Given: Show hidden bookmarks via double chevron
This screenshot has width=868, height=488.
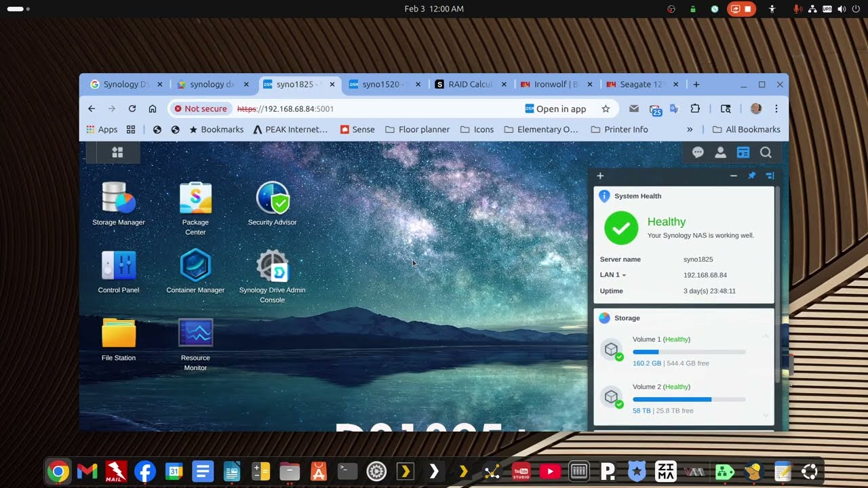Looking at the screenshot, I should [690, 129].
